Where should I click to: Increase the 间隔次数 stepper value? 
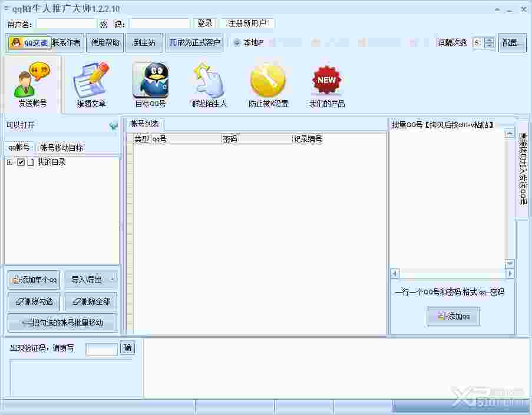click(x=489, y=39)
